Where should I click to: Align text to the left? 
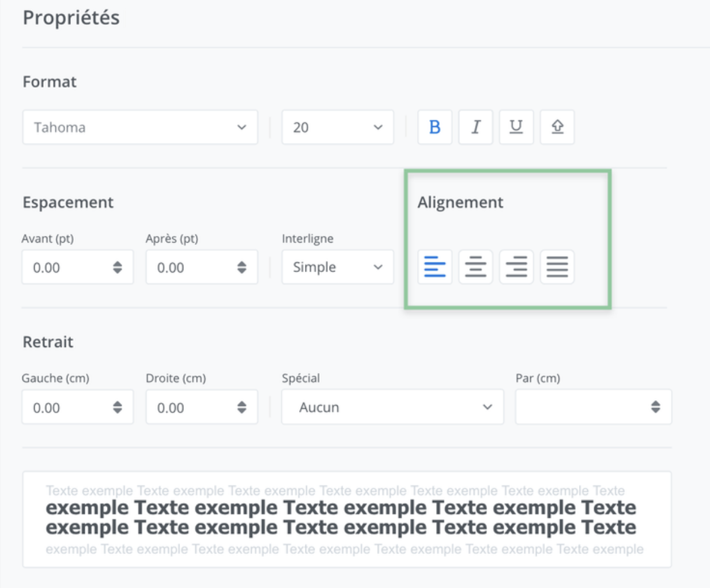tap(435, 267)
